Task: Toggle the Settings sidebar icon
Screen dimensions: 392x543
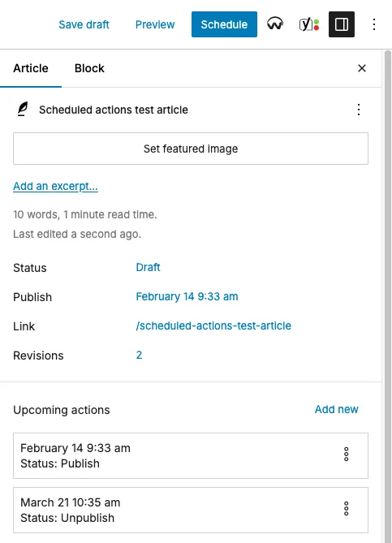Action: click(x=342, y=24)
